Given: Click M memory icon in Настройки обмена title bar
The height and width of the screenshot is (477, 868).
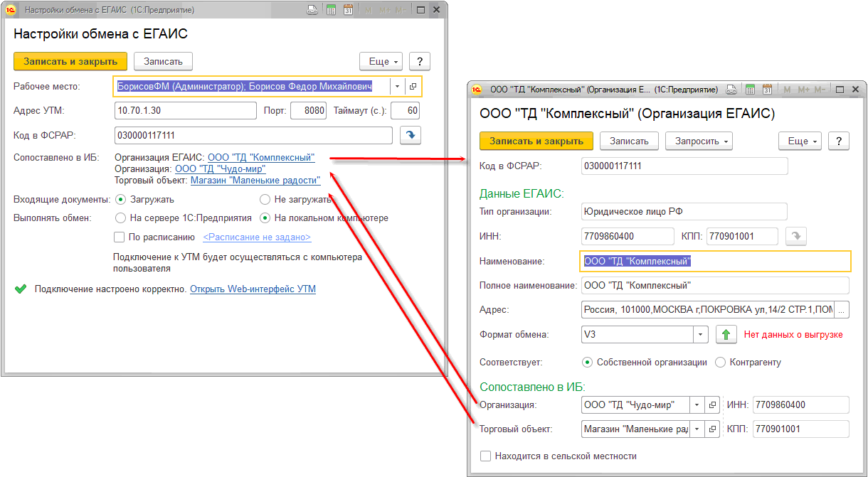Looking at the screenshot, I should tap(369, 11).
